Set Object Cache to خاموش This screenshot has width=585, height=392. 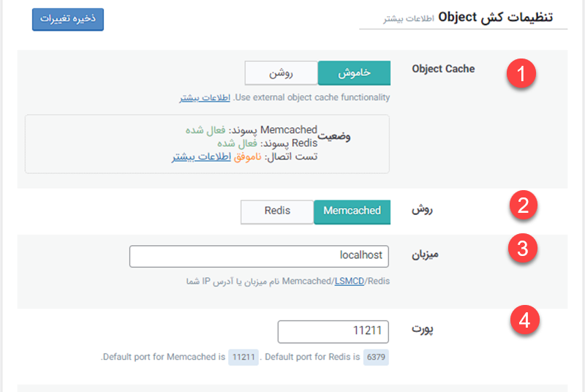point(354,73)
